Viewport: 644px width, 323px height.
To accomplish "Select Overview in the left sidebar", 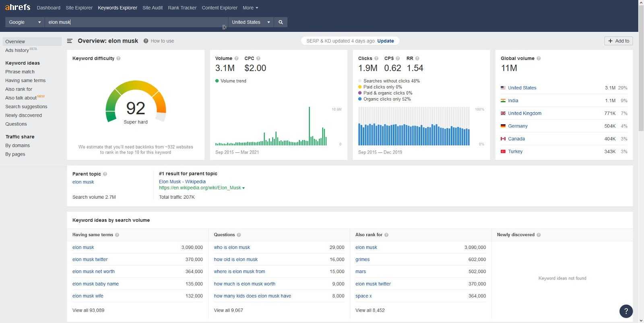I will tap(32, 41).
